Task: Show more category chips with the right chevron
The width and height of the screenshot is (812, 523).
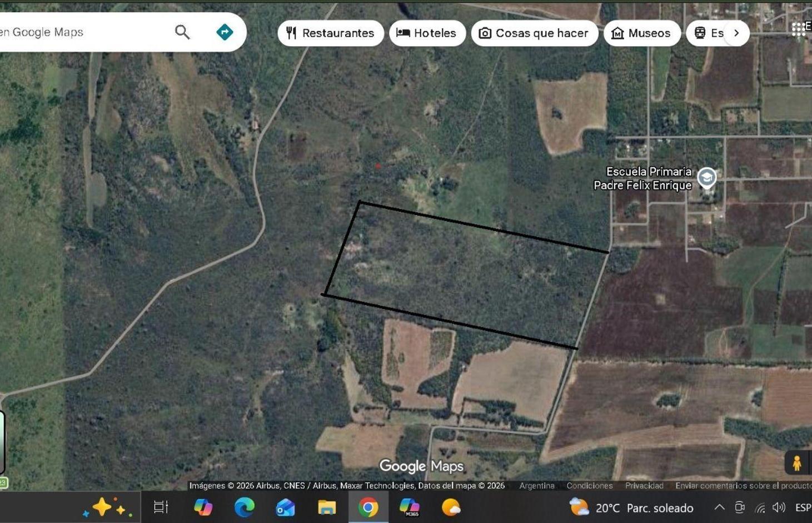Action: pos(736,33)
